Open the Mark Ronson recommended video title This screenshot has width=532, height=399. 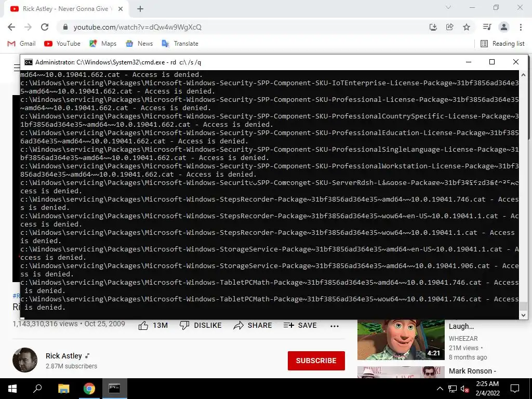coord(472,371)
